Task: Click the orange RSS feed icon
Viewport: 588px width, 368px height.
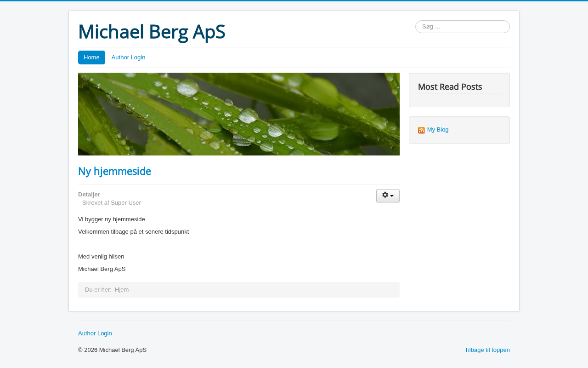Action: [421, 130]
